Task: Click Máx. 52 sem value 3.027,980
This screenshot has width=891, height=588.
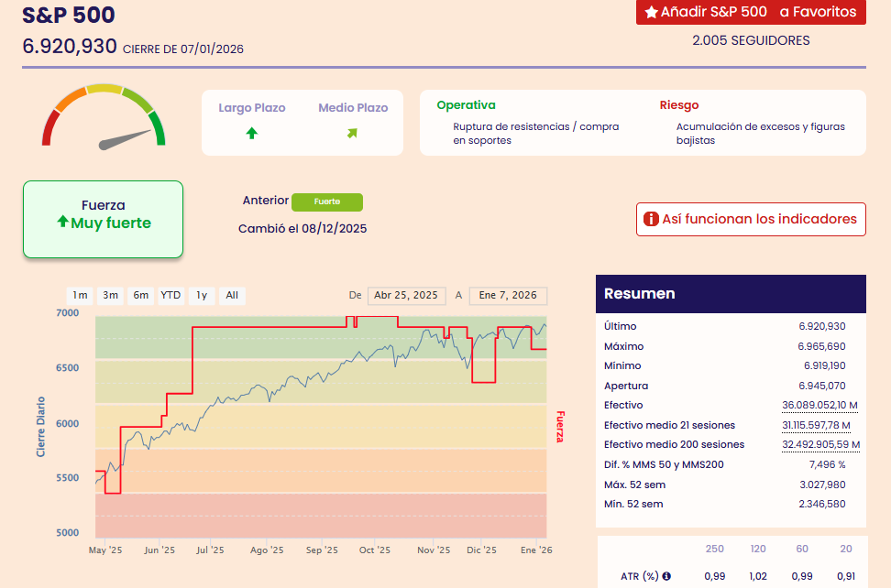Action: point(823,485)
